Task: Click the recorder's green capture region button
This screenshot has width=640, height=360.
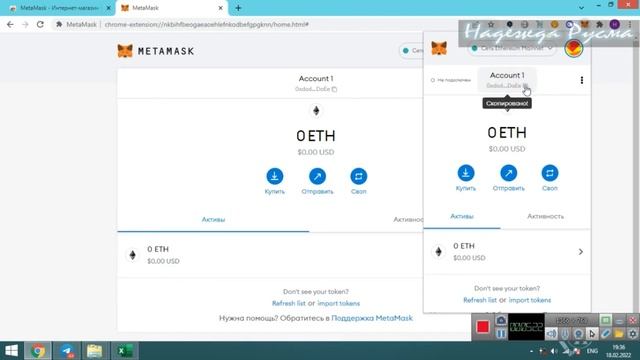Action: click(606, 320)
